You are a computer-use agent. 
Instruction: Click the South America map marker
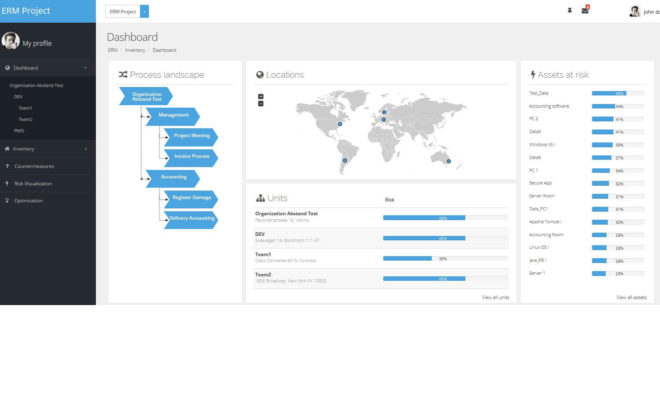345,160
